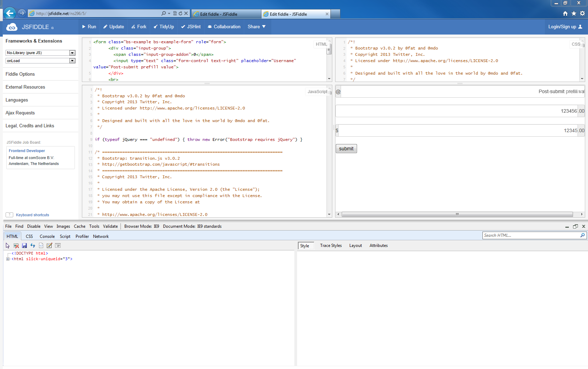Open the File menu in developer tools

tap(8, 226)
